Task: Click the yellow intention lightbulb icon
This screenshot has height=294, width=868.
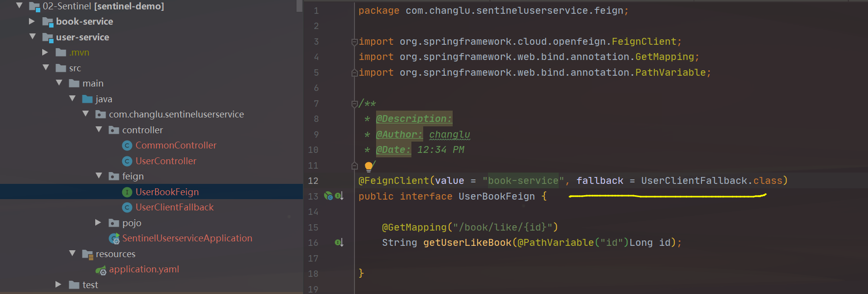Action: tap(369, 166)
